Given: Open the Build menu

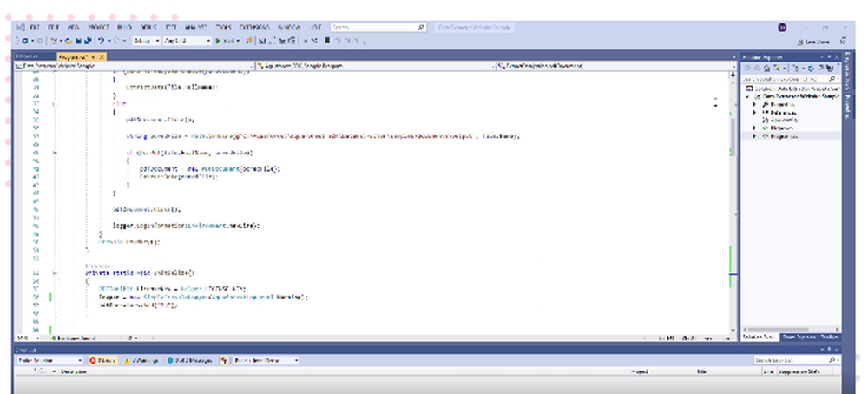Looking at the screenshot, I should tap(124, 27).
